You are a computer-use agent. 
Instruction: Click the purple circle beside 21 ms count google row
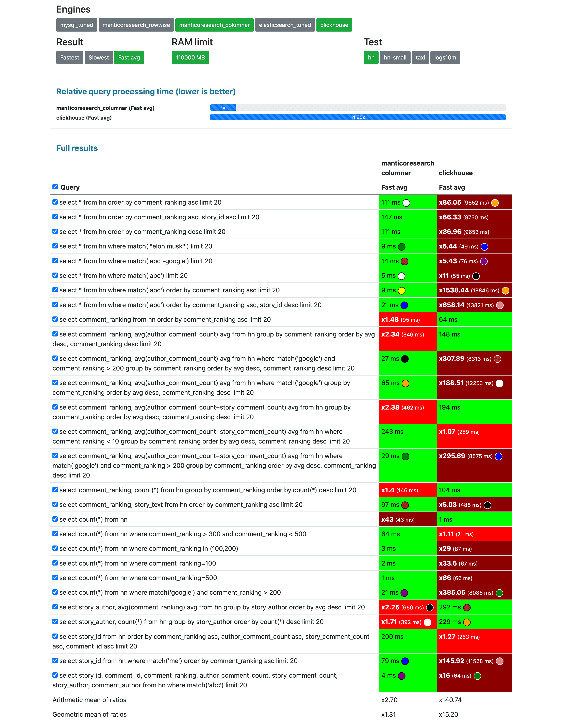pos(404,593)
